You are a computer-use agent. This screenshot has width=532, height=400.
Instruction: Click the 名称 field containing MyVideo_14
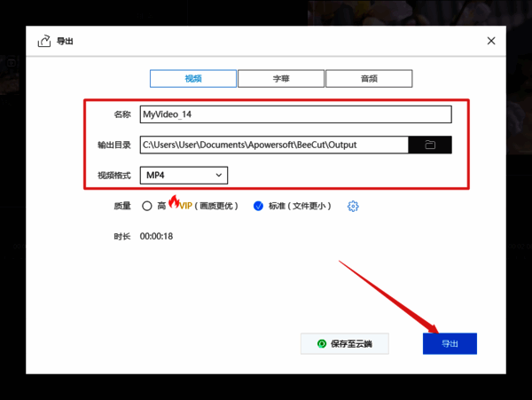(x=295, y=114)
